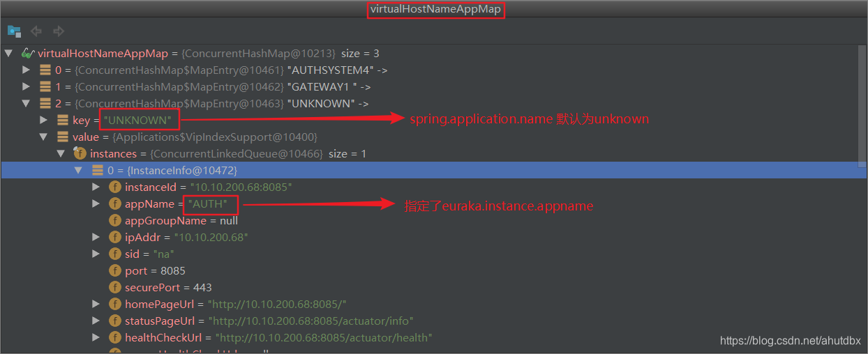Click the forward arrow navigation icon
Screen dimensions: 868x354
[59, 31]
